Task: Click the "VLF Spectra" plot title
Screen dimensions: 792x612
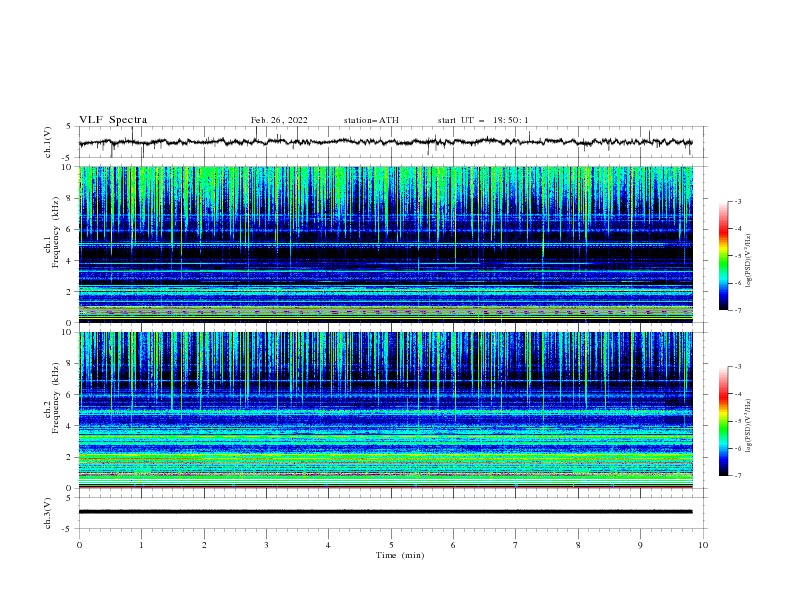Action: [113, 120]
